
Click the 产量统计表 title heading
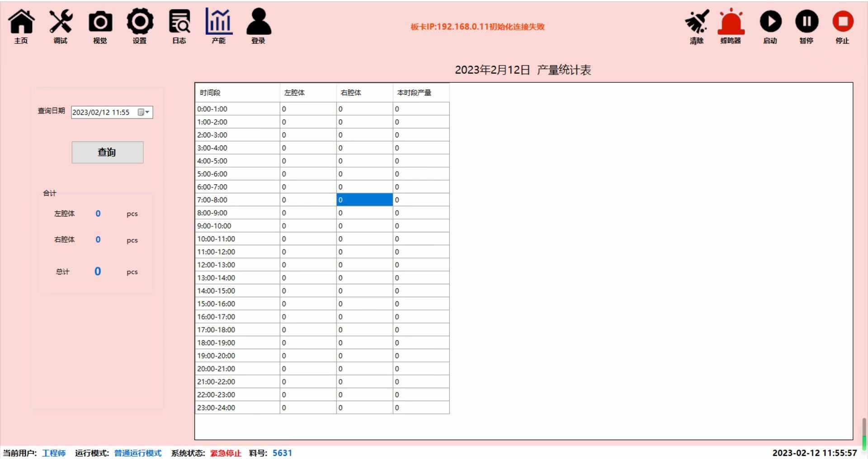(523, 70)
